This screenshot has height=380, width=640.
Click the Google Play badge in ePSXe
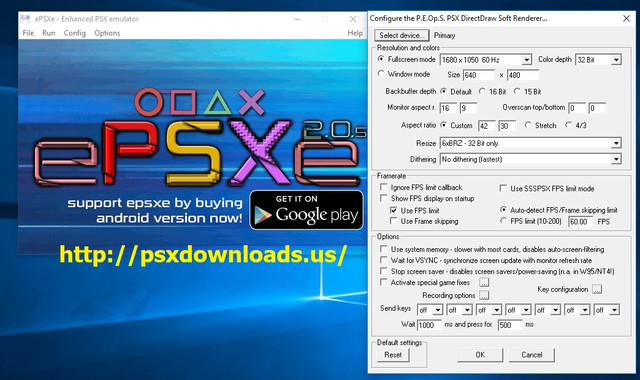(307, 210)
